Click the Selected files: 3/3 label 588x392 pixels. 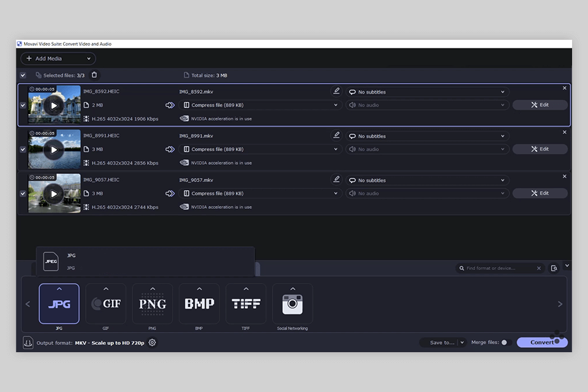64,75
